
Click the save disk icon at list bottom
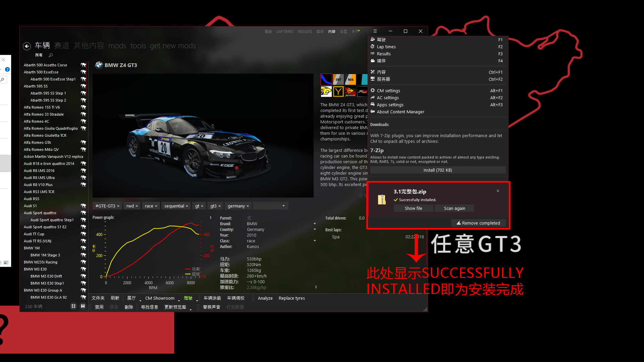coord(83,306)
